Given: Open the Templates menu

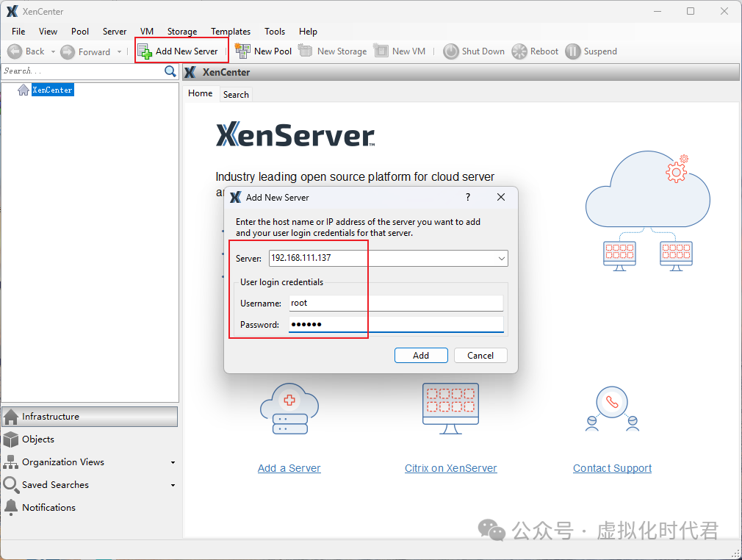Looking at the screenshot, I should (231, 32).
